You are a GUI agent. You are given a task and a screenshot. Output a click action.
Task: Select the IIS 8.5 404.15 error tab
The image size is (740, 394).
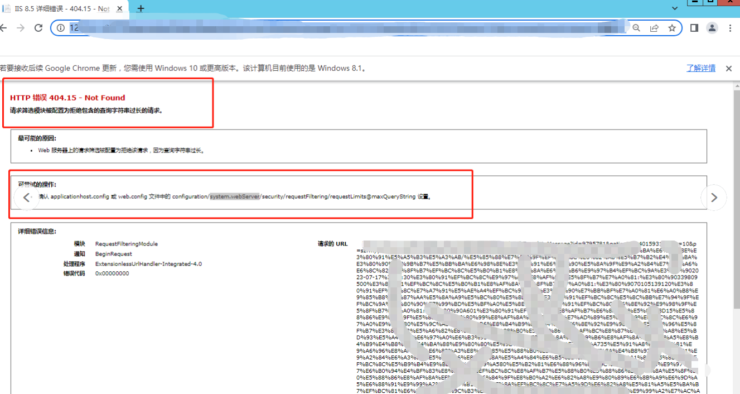tap(63, 8)
